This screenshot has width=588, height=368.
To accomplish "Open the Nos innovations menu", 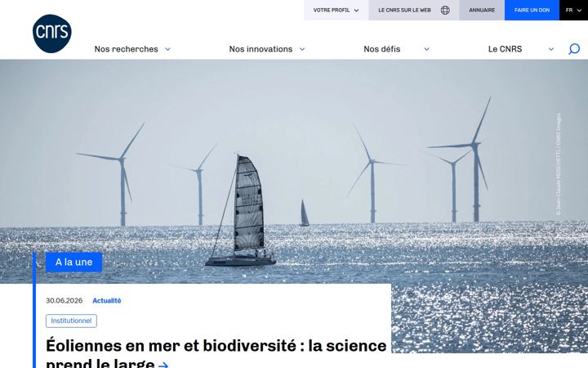I will point(261,49).
